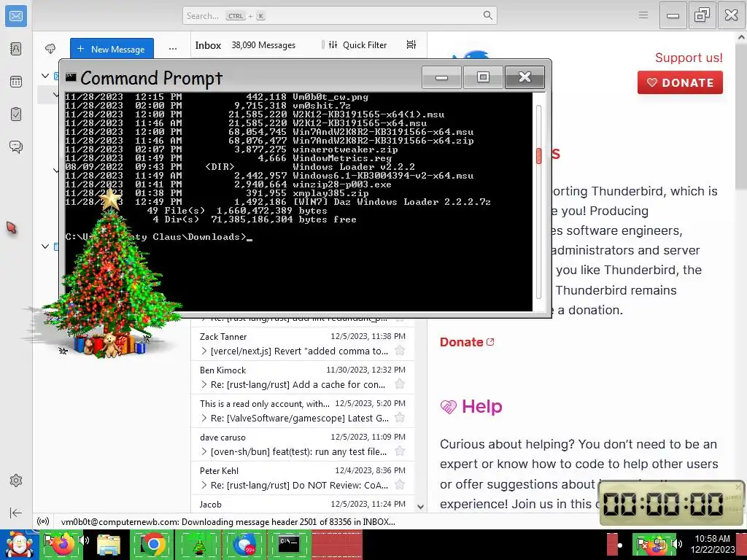This screenshot has width=747, height=560.
Task: Open the folder pane more options (...)
Action: point(172,49)
